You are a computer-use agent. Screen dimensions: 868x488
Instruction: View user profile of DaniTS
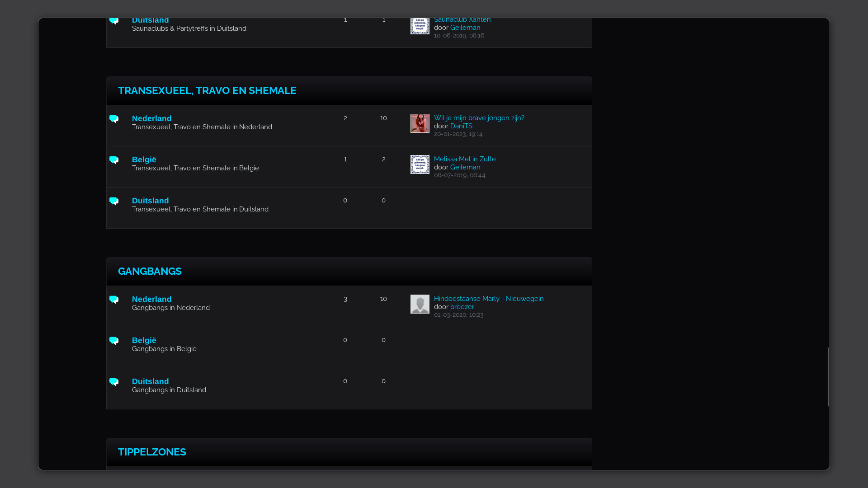[461, 126]
